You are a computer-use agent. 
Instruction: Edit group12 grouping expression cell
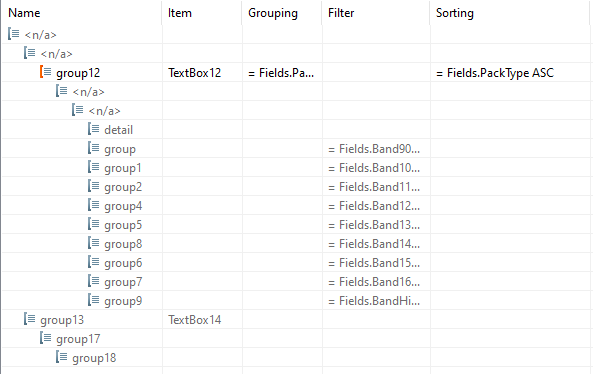coord(282,73)
